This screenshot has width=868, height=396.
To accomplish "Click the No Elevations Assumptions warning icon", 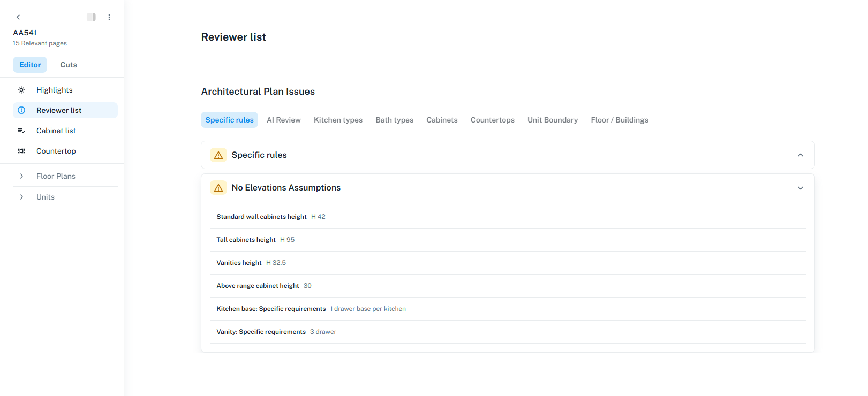I will [218, 188].
